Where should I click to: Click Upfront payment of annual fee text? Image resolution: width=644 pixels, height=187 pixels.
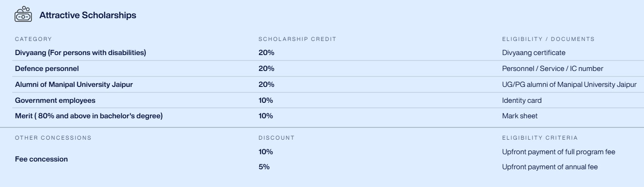pyautogui.click(x=550, y=167)
